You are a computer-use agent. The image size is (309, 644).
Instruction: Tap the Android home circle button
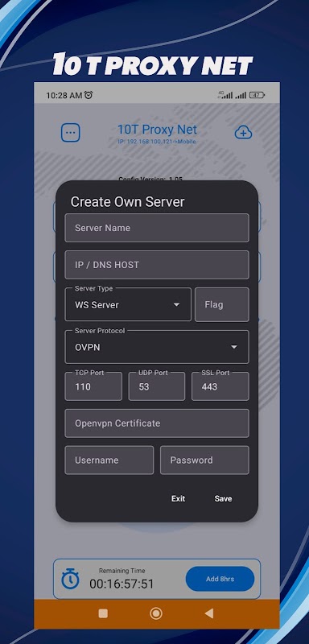[156, 613]
